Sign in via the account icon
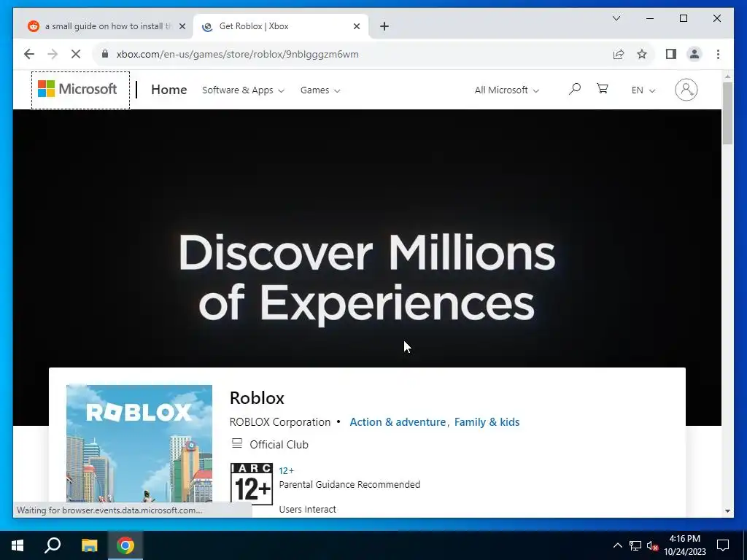This screenshot has width=747, height=560. (686, 90)
